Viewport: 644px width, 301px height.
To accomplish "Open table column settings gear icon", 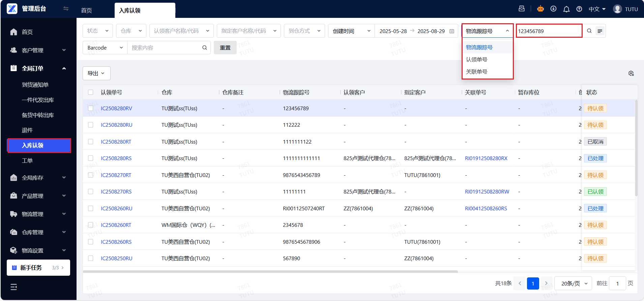I will pyautogui.click(x=631, y=73).
